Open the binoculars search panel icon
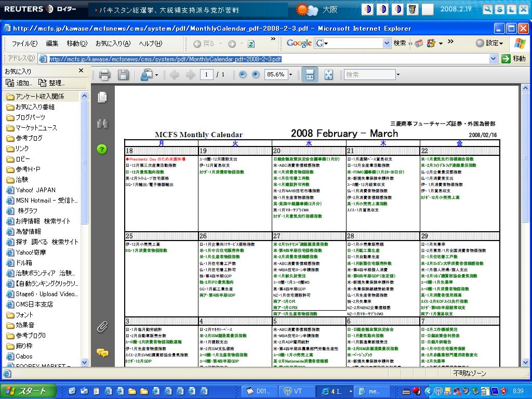Image resolution: width=532 pixels, height=399 pixels. point(103,124)
